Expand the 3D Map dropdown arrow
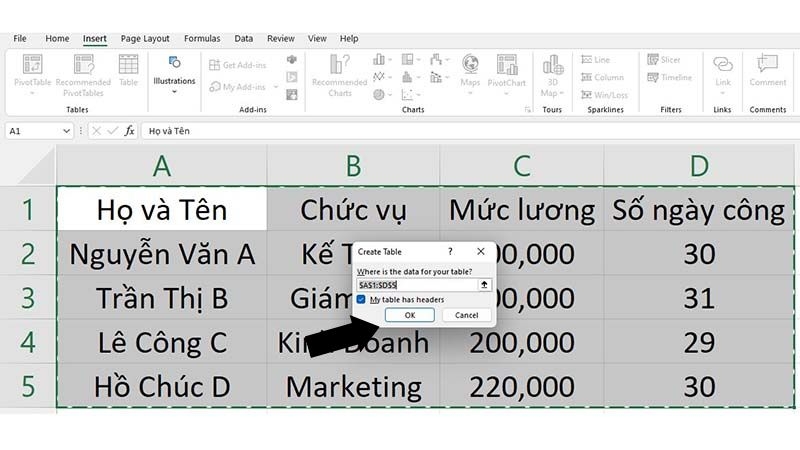 (562, 93)
